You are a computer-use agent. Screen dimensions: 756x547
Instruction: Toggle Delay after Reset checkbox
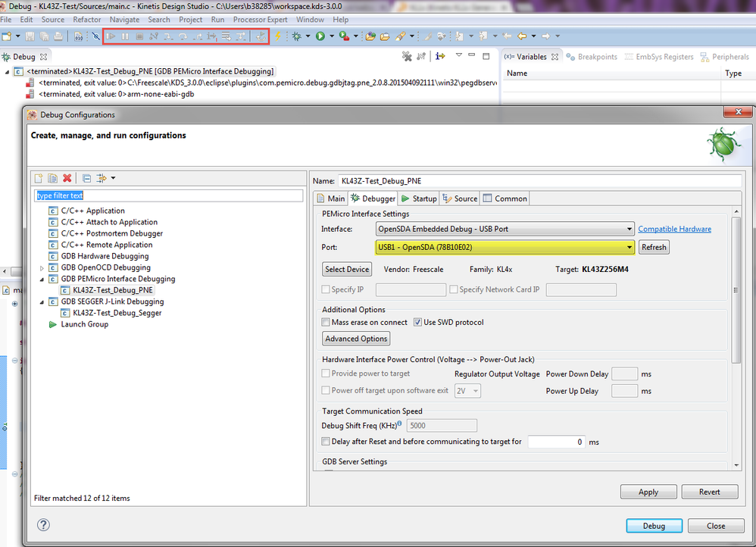(x=326, y=442)
